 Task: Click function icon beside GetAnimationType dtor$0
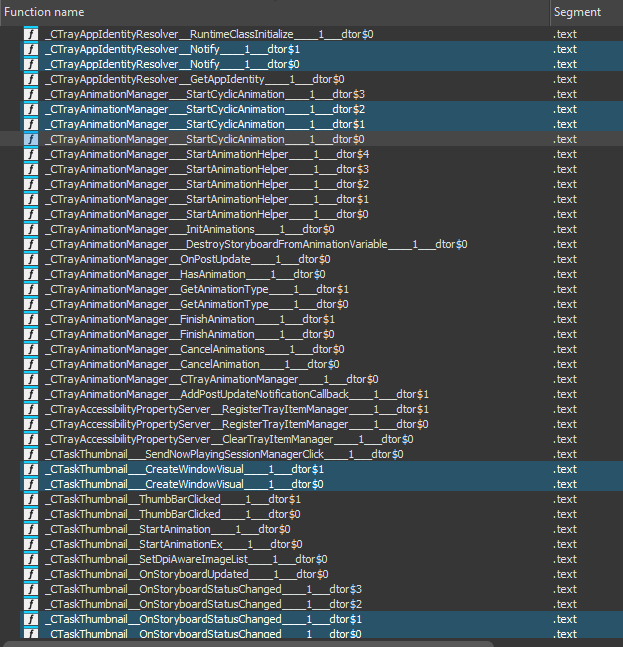click(x=31, y=304)
